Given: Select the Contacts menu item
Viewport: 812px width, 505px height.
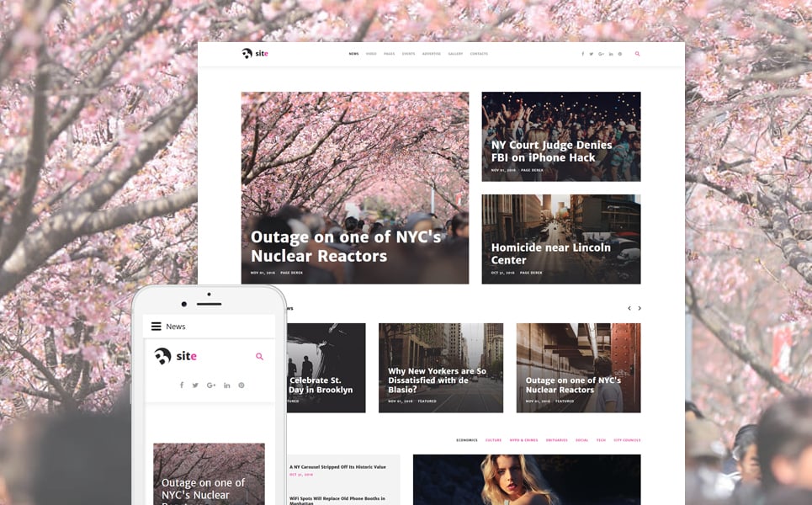Looking at the screenshot, I should 479,54.
